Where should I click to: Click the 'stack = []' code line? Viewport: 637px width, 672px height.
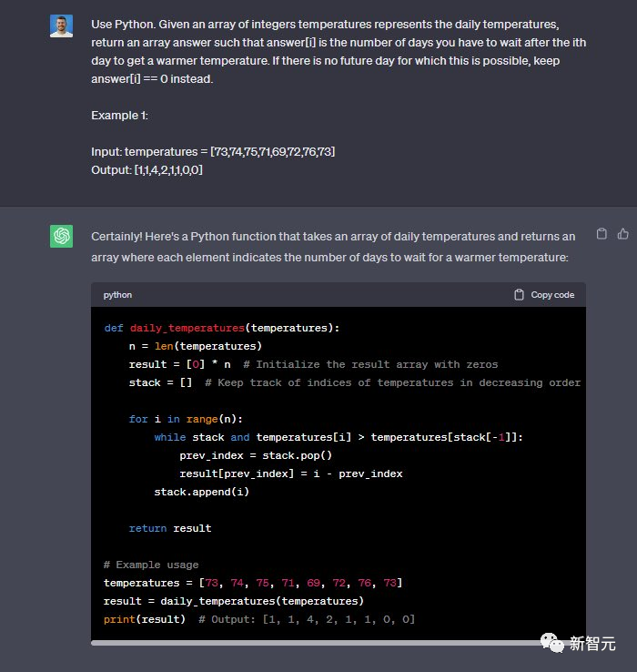pyautogui.click(x=161, y=382)
